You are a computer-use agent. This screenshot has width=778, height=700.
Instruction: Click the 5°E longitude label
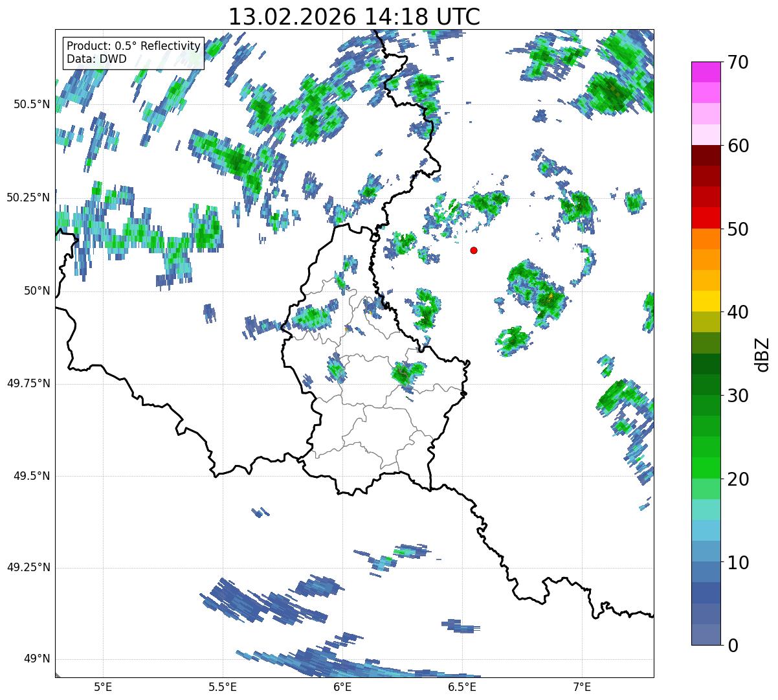(103, 687)
